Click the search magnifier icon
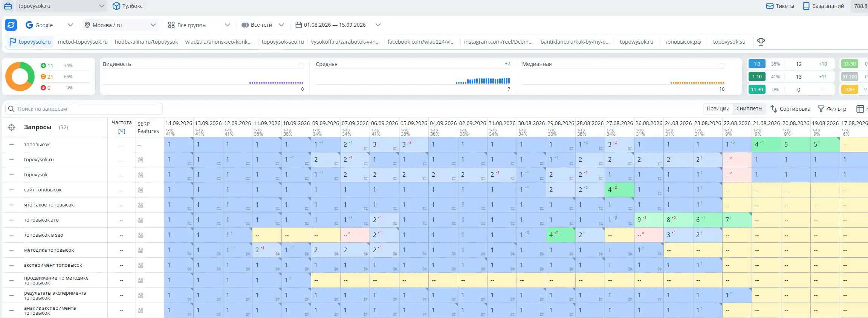This screenshot has width=868, height=318. pos(11,109)
